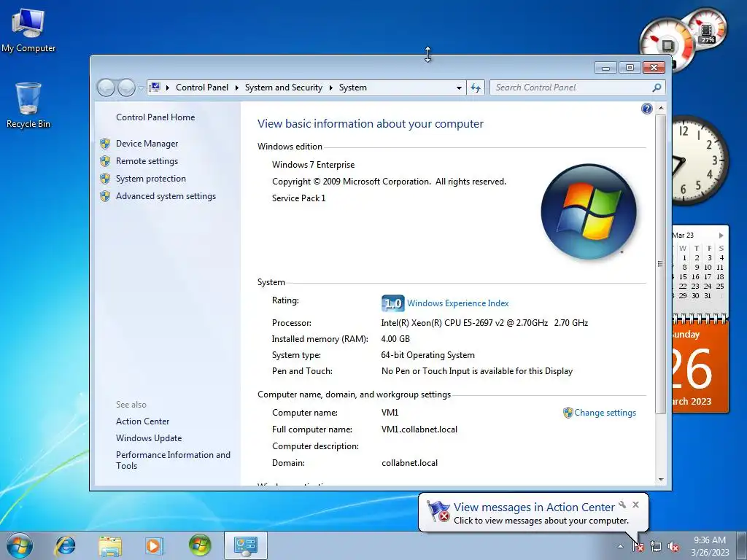Click the analog clock gadget
Screen dimensions: 747x560
pyautogui.click(x=700, y=160)
